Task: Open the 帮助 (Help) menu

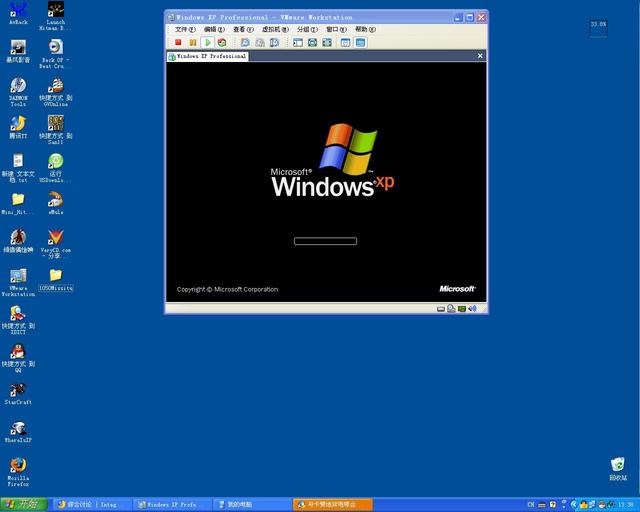Action: (x=365, y=29)
